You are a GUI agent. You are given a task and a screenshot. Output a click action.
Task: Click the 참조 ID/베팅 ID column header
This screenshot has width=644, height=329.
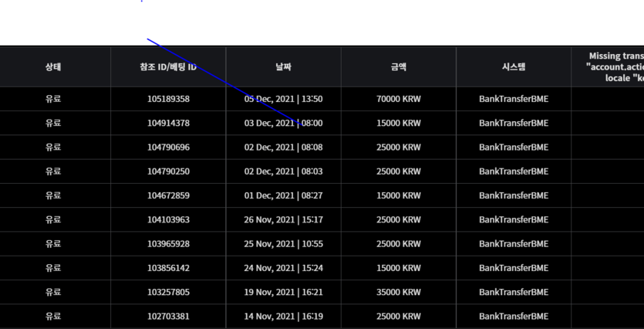click(168, 66)
